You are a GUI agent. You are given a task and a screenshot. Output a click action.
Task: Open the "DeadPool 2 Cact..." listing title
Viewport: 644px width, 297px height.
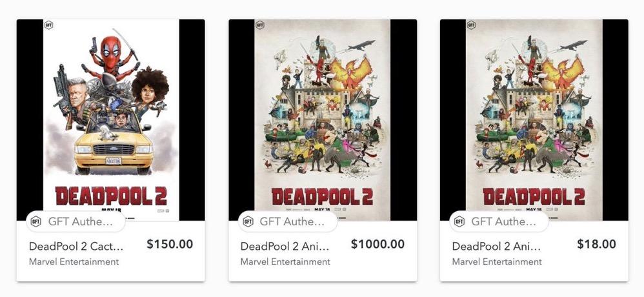point(76,246)
